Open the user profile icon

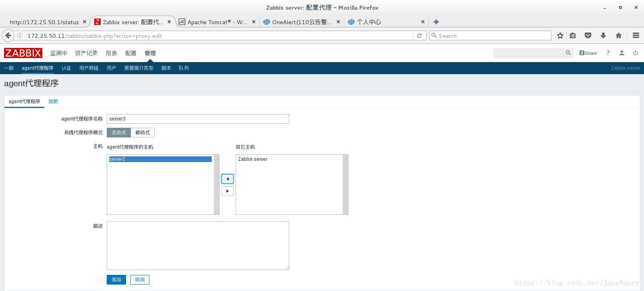point(621,53)
